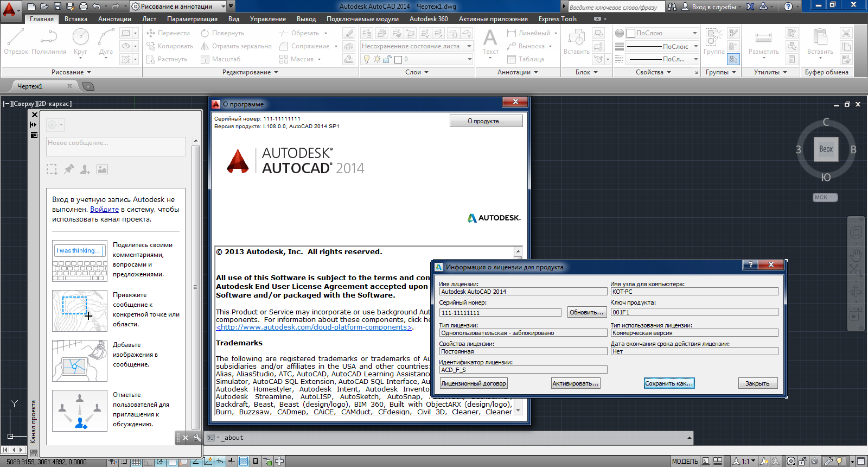The image size is (868, 467).
Task: Click the pin-to-point icon in project feed panel
Action: click(x=68, y=169)
